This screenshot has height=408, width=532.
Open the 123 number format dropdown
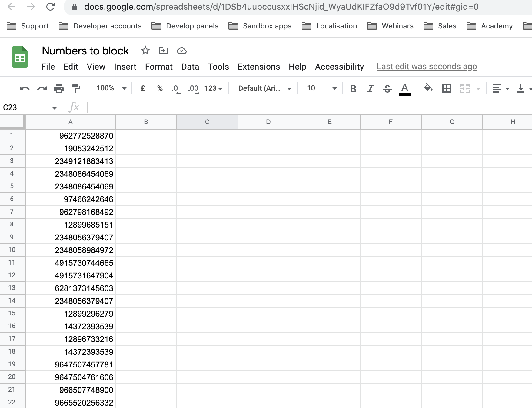213,88
